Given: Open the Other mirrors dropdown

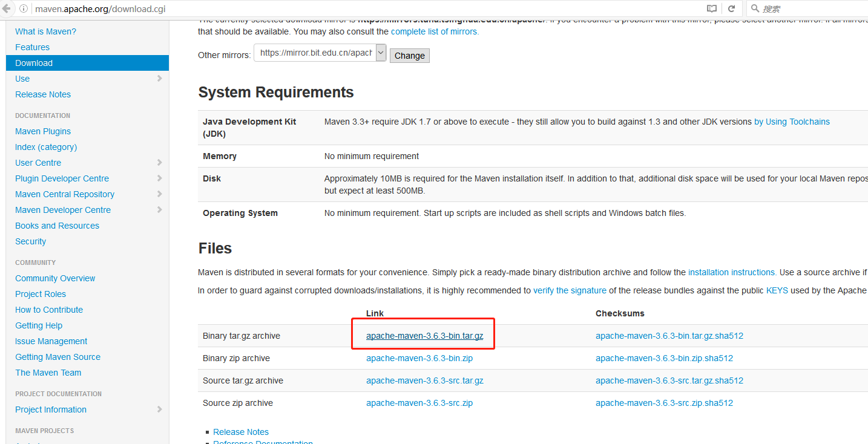Looking at the screenshot, I should [380, 53].
